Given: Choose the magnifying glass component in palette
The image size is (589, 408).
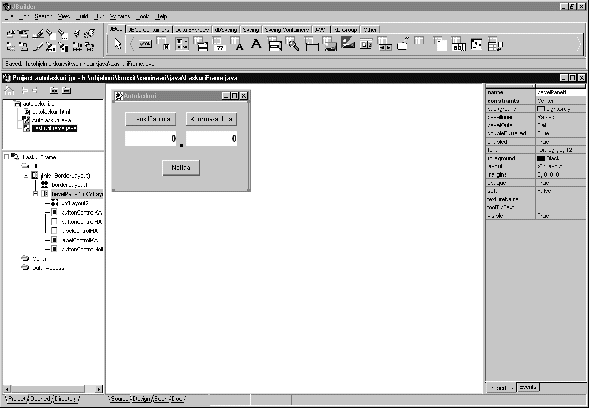Looking at the screenshot, I should [293, 44].
